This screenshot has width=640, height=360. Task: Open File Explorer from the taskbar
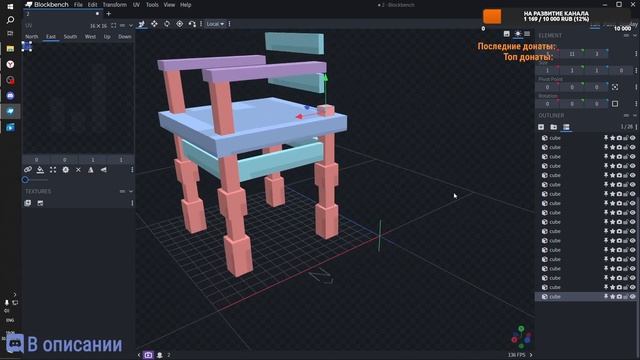(x=11, y=49)
